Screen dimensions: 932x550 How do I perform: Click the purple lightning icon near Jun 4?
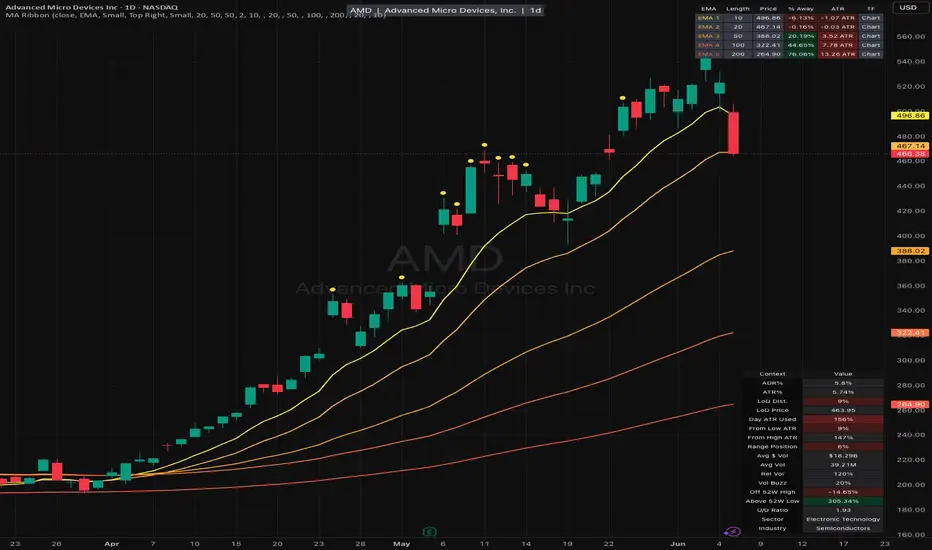pos(733,532)
